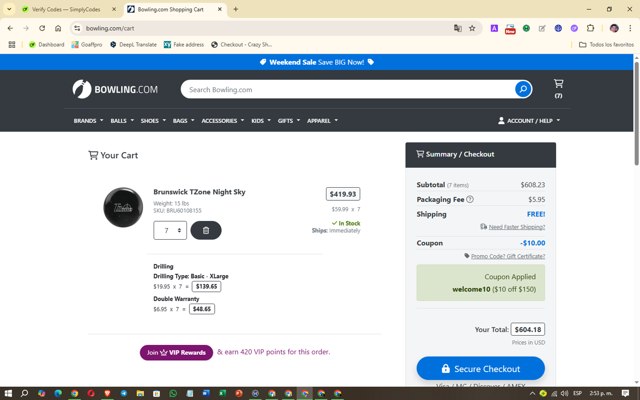This screenshot has height=400, width=640.
Task: Open new browser tab with plus button
Action: coord(236,9)
